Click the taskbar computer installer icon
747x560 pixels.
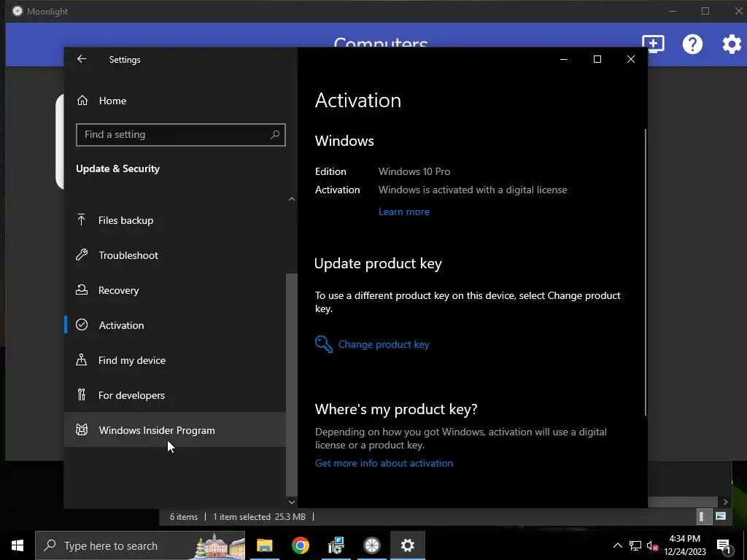click(x=336, y=545)
